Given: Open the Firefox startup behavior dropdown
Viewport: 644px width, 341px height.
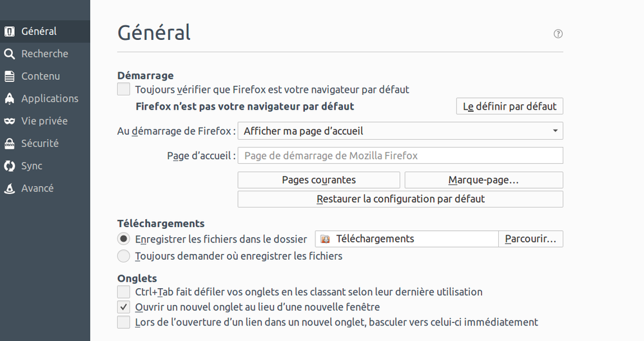Looking at the screenshot, I should (x=400, y=131).
